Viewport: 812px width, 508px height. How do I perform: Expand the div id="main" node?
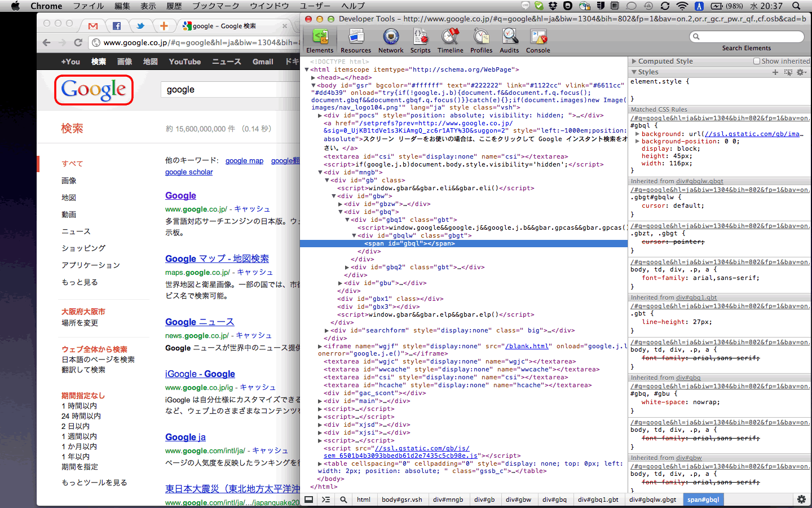pyautogui.click(x=320, y=401)
